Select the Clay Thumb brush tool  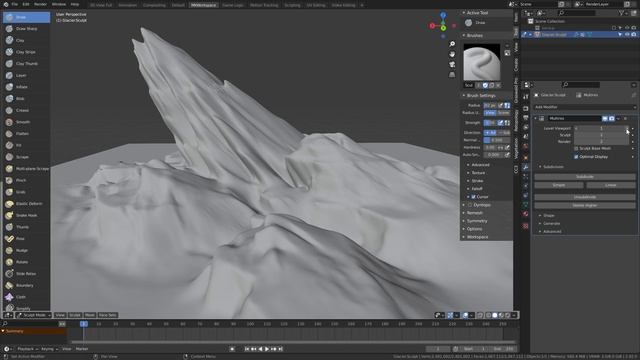[27, 64]
